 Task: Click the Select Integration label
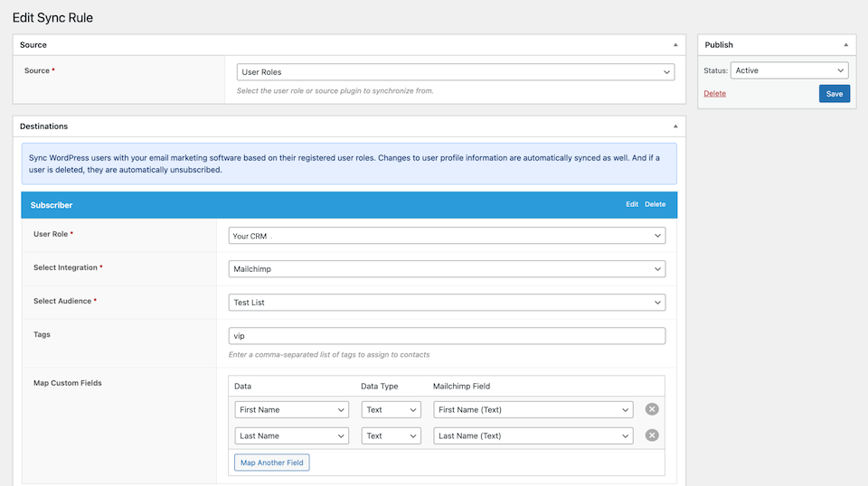[x=65, y=267]
